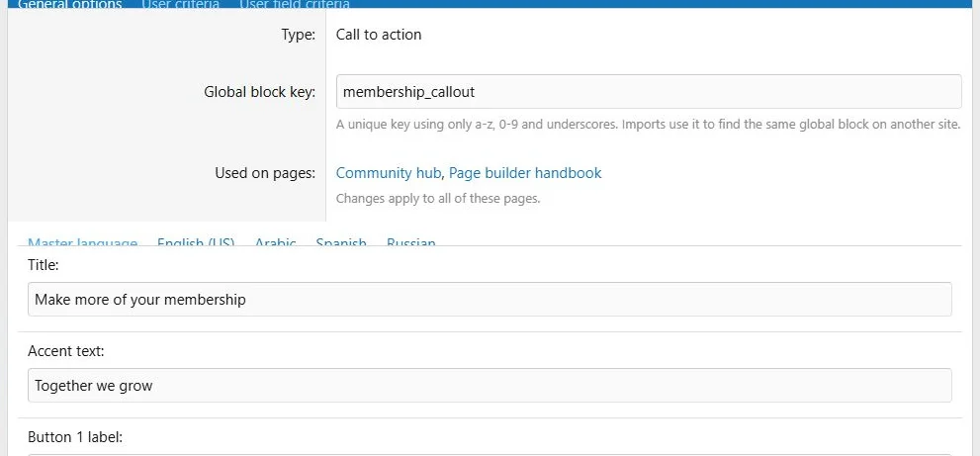Screen dimensions: 980x456
Task: Click the "Button 1 label:" field label
Action: point(75,437)
